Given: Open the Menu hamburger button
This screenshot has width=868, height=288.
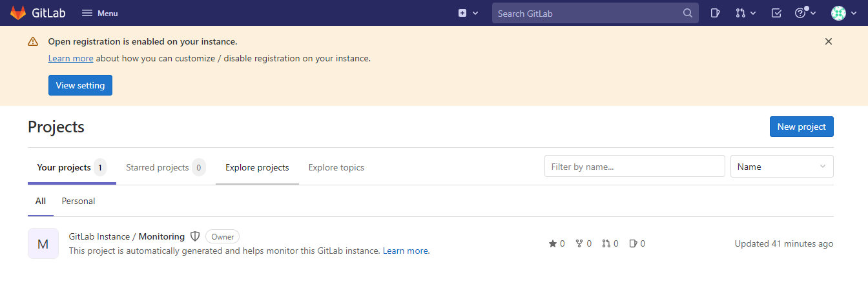Looking at the screenshot, I should click(x=100, y=13).
